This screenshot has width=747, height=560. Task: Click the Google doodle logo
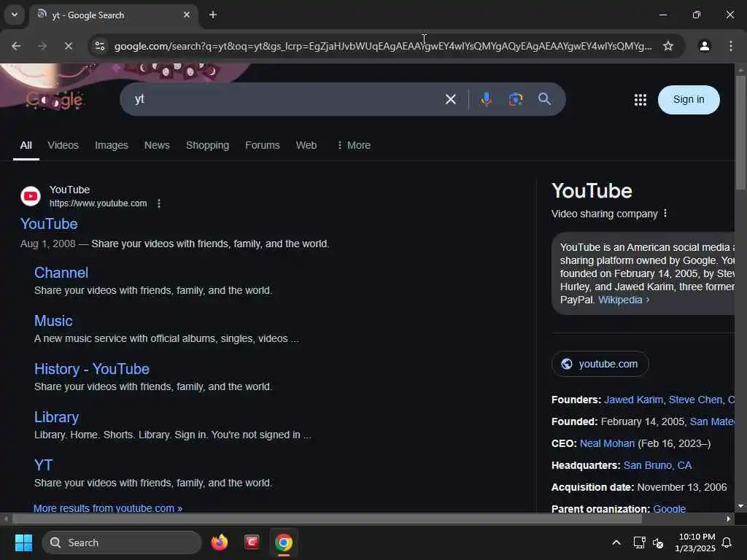point(54,99)
